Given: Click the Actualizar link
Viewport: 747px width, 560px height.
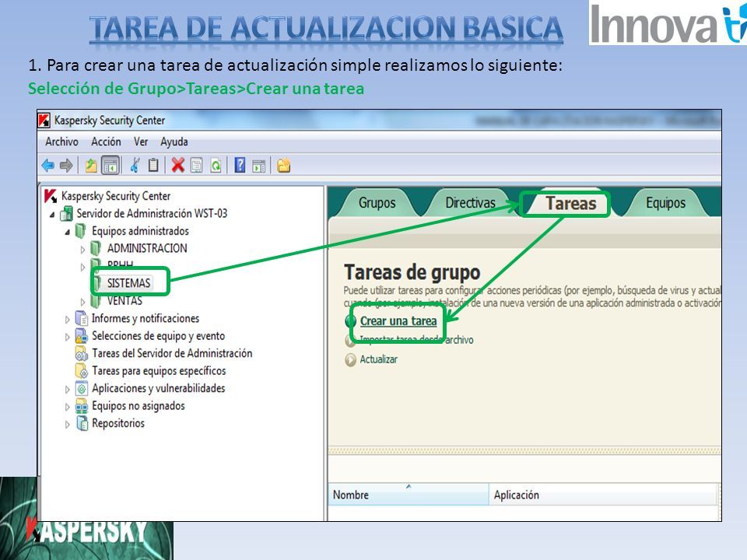Looking at the screenshot, I should [x=378, y=359].
